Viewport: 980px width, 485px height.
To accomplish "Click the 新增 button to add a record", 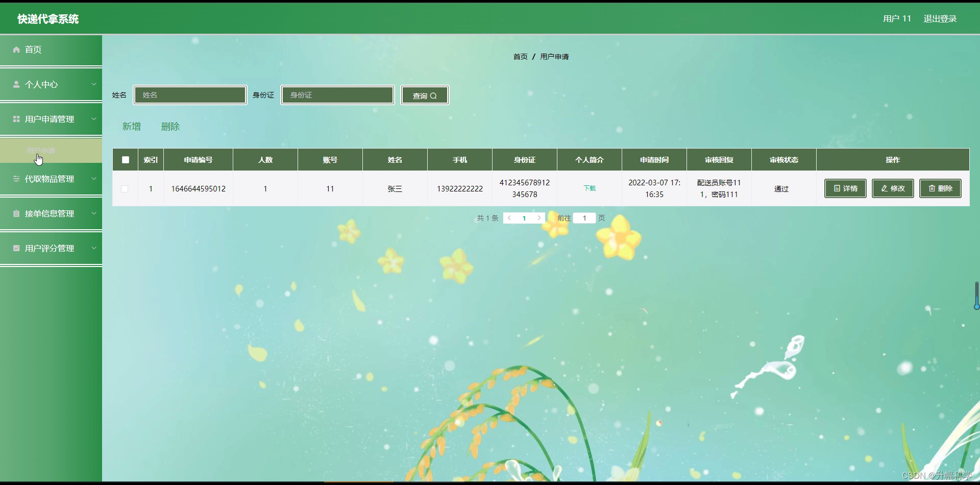I will pos(131,126).
